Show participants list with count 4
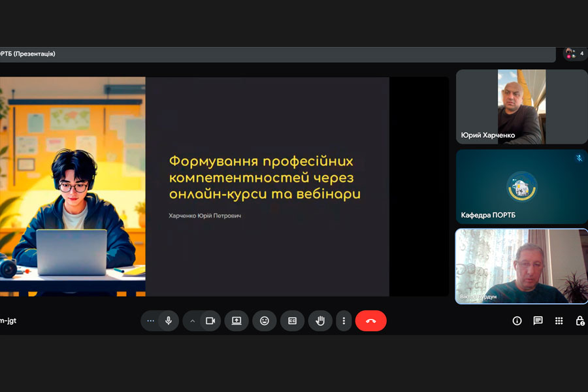Image resolution: width=588 pixels, height=392 pixels. (x=575, y=54)
